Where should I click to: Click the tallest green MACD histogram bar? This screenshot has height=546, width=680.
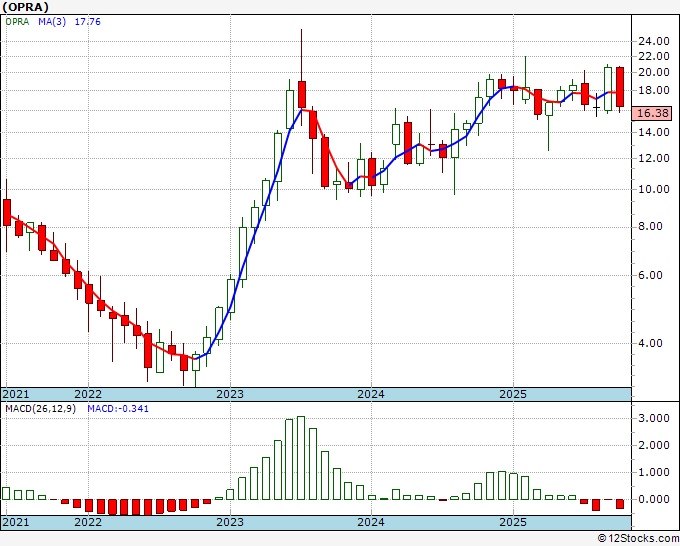(301, 458)
